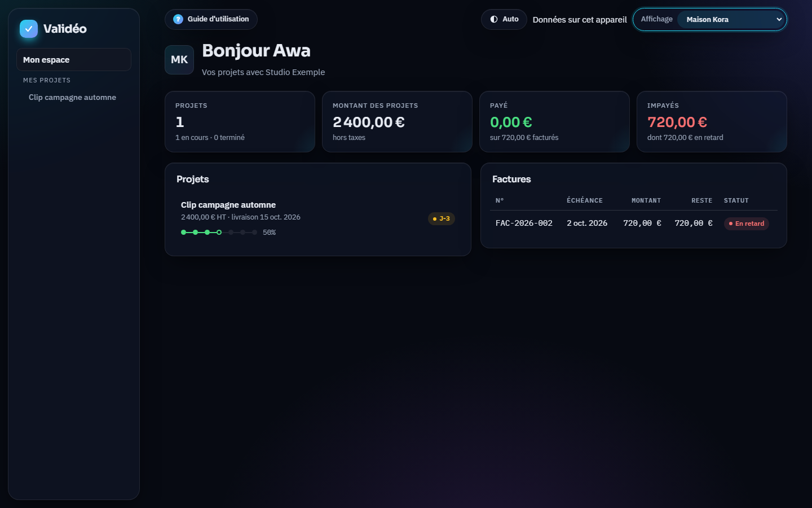Open the Guide d'utilisation button
The width and height of the screenshot is (812, 508).
coord(211,19)
